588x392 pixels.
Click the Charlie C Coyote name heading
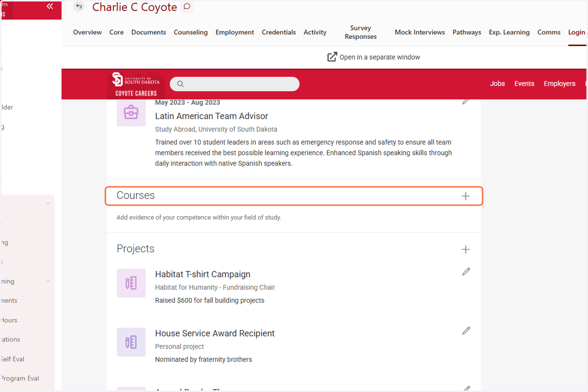coord(135,7)
